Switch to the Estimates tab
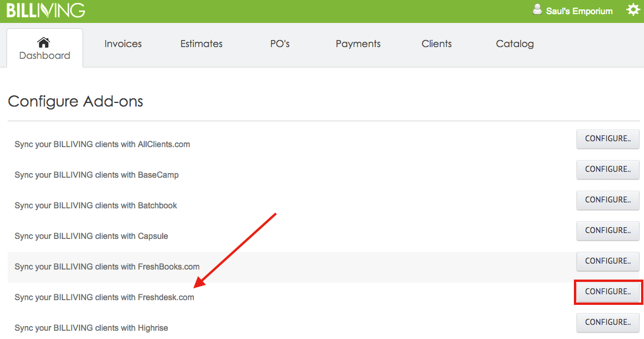 202,44
